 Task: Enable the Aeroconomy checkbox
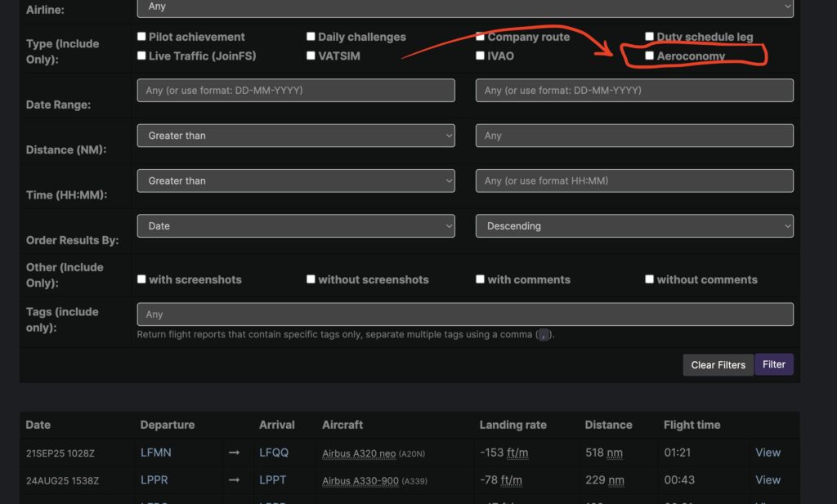(x=650, y=56)
